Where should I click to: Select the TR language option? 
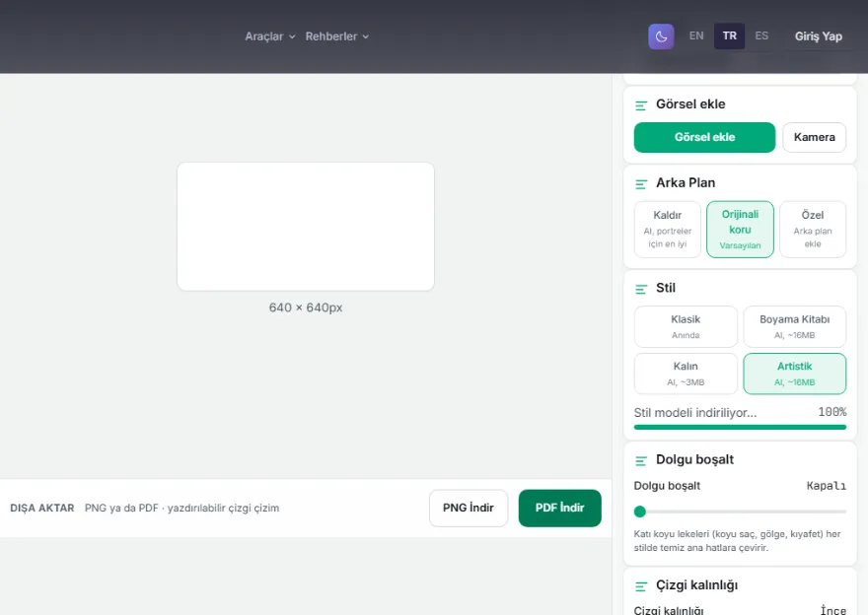(729, 35)
